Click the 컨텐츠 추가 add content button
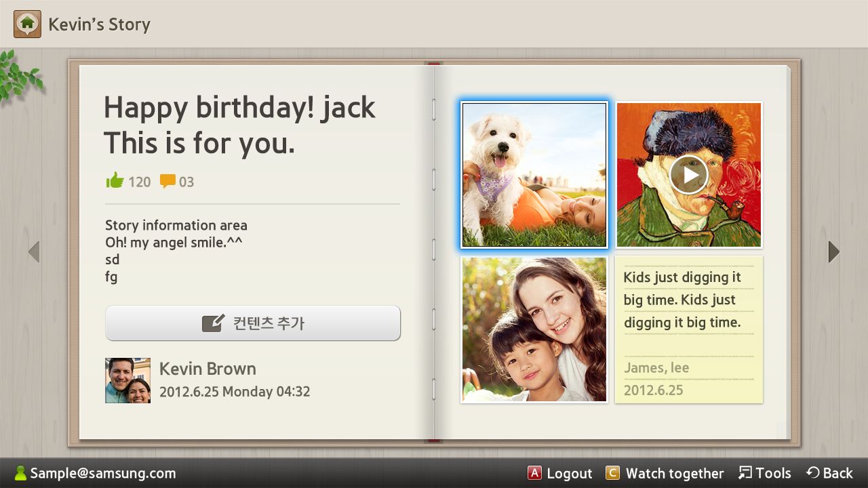This screenshot has width=868, height=488. pos(253,323)
